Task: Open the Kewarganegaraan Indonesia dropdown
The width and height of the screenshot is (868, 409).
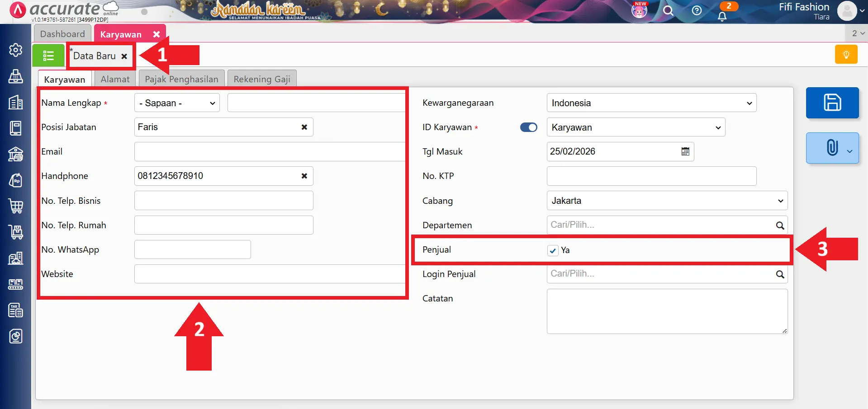Action: pos(651,103)
